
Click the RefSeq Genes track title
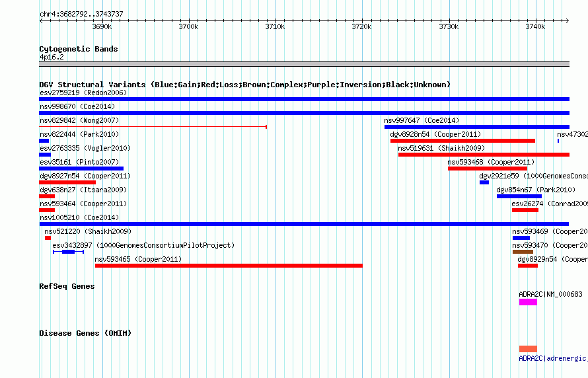click(x=67, y=286)
